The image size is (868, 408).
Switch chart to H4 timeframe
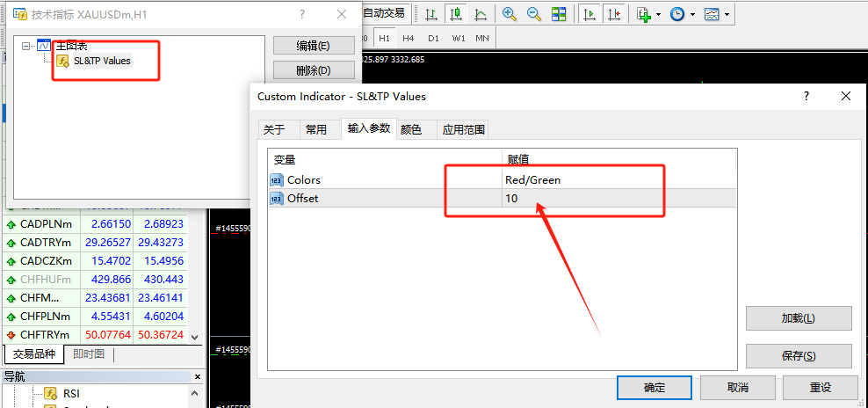click(x=408, y=38)
